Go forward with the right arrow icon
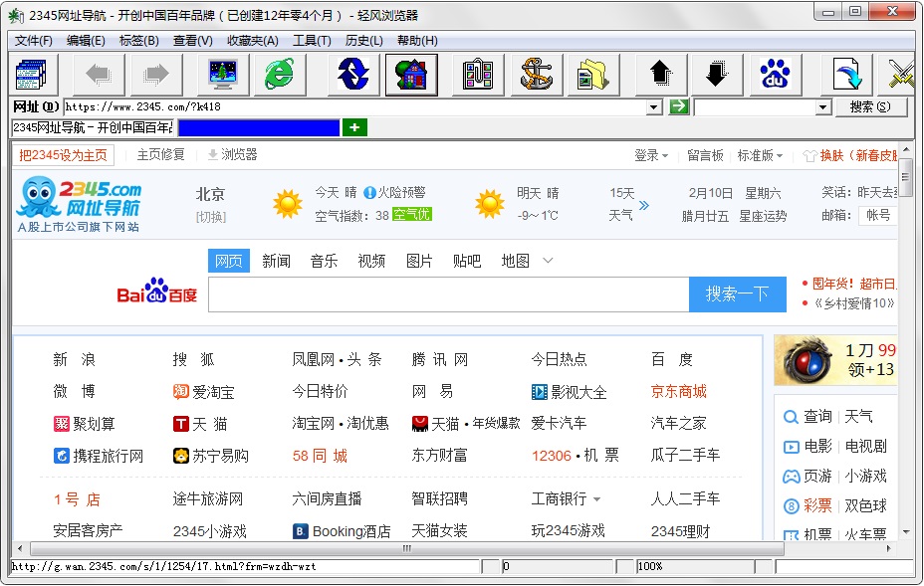924x586 pixels. 155,75
